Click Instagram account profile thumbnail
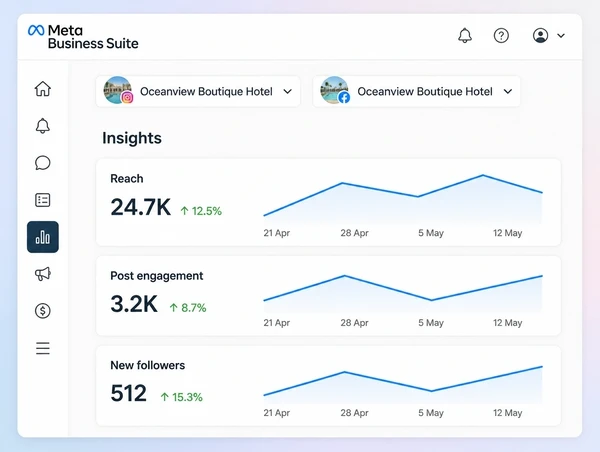 118,90
